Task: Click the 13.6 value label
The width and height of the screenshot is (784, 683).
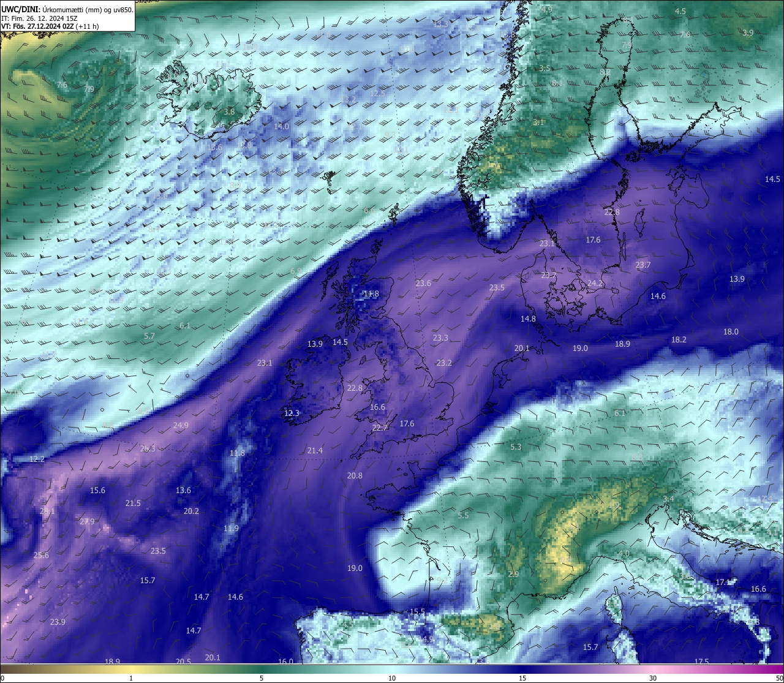Action: click(x=183, y=491)
